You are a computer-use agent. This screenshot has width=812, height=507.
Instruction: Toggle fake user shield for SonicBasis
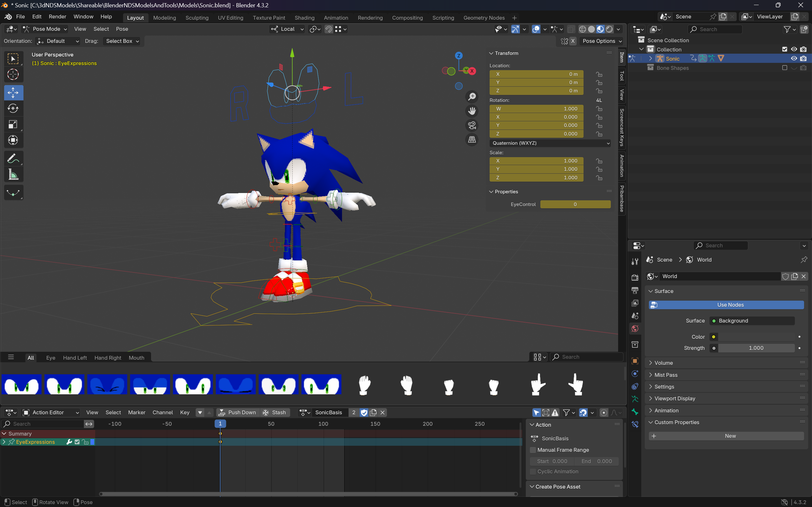(364, 412)
